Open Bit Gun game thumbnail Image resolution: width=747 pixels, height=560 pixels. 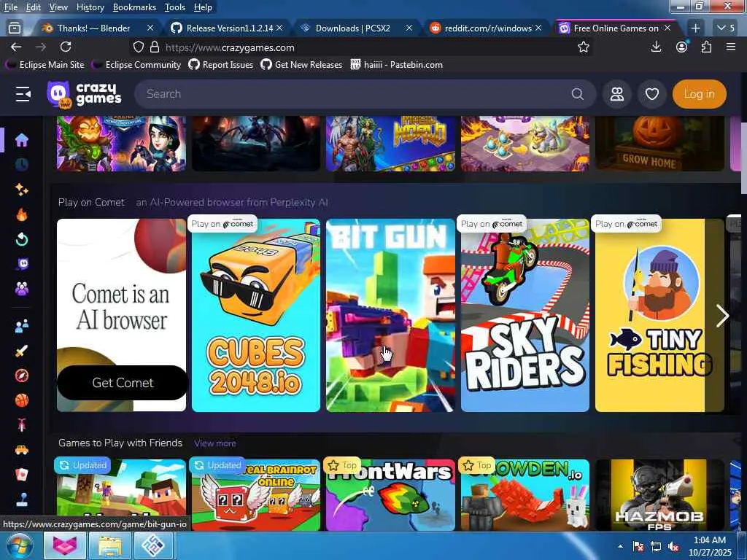pos(390,315)
